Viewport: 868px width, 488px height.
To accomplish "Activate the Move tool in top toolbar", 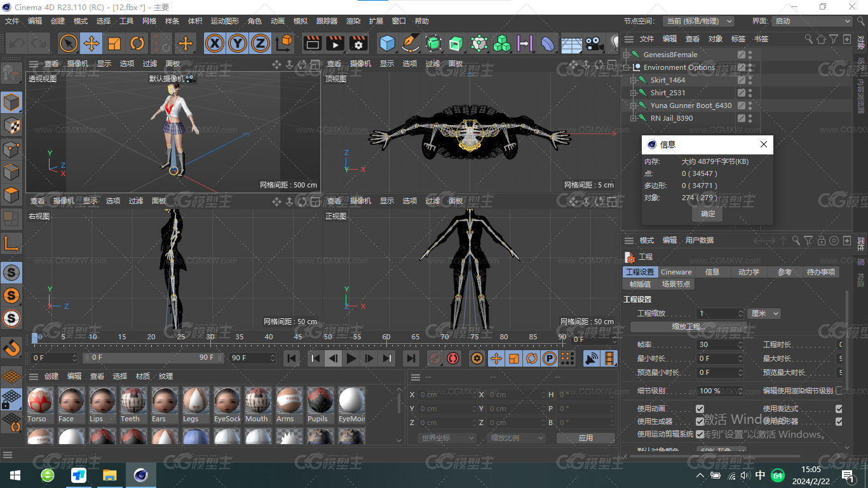I will pyautogui.click(x=92, y=43).
